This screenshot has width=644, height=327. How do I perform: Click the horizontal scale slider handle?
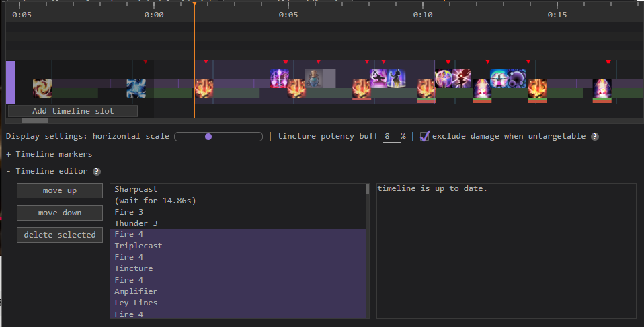tap(208, 137)
